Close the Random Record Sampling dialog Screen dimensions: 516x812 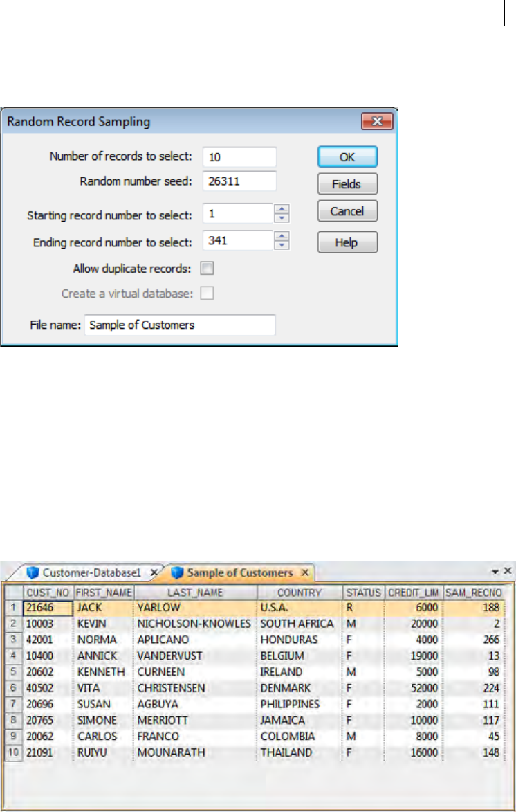377,121
